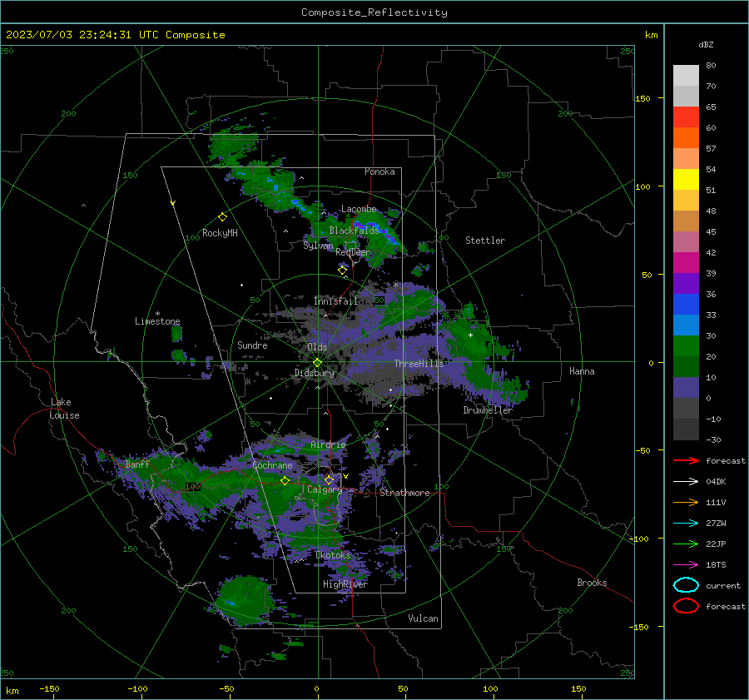Click the Lake Louise label
Screen dimensions: 749x700
click(x=64, y=409)
